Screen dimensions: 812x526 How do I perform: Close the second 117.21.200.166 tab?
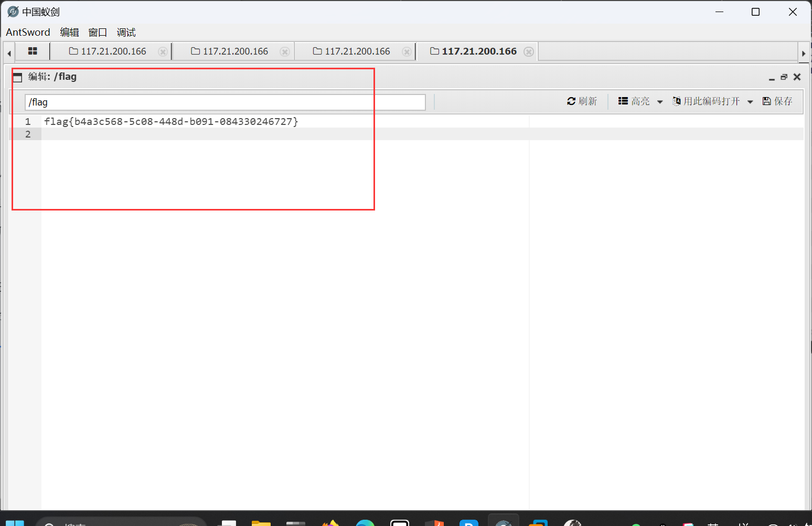coord(285,51)
